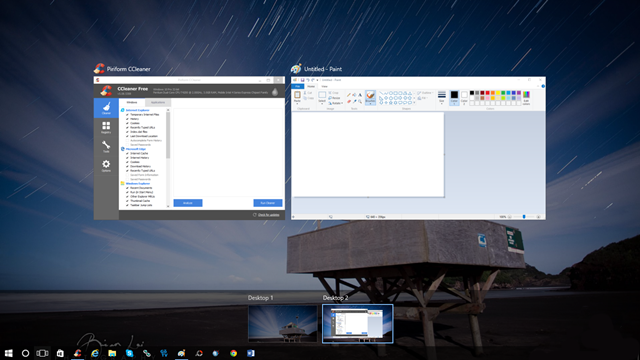The image size is (640, 360).
Task: Click the Resize tool in Paint ribbon
Action: (334, 98)
